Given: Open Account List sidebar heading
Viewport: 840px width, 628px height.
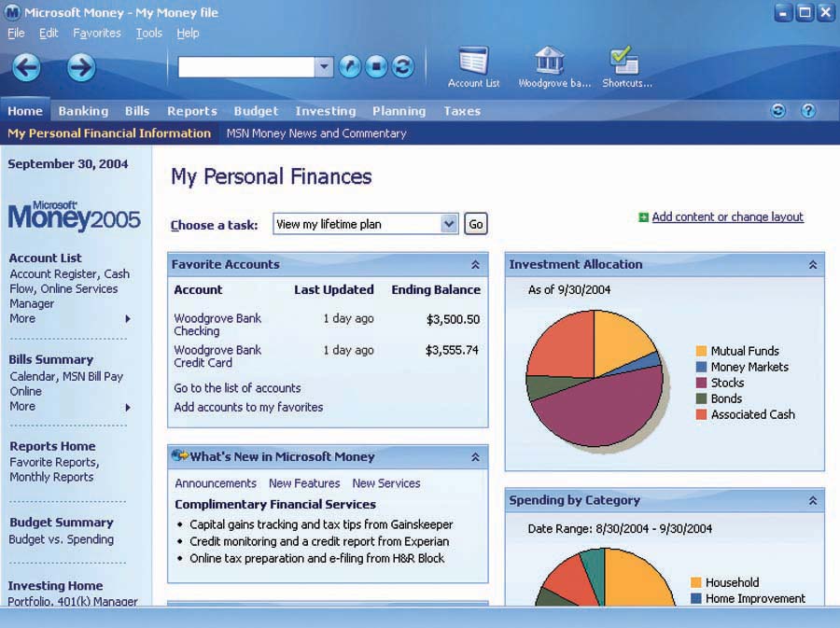Looking at the screenshot, I should point(45,258).
